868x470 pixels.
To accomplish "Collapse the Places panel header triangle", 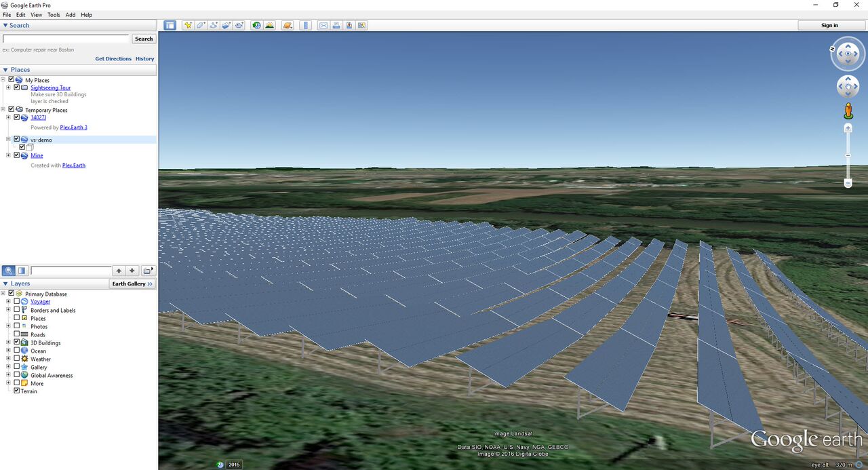I will click(5, 70).
